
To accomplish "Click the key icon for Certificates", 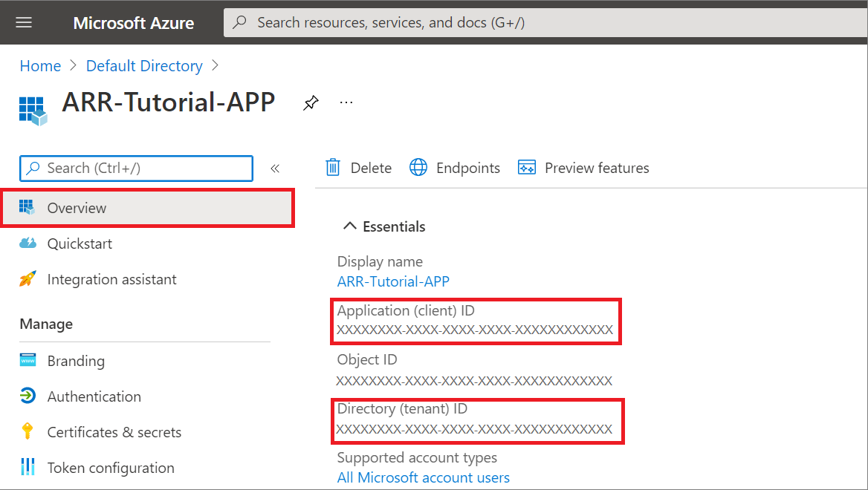I will (x=27, y=431).
